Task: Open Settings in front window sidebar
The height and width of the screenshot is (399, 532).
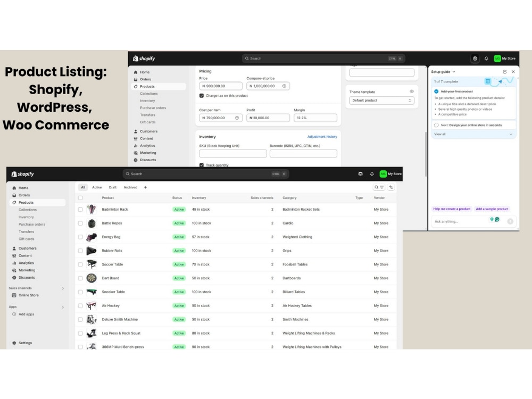Action: click(x=25, y=343)
